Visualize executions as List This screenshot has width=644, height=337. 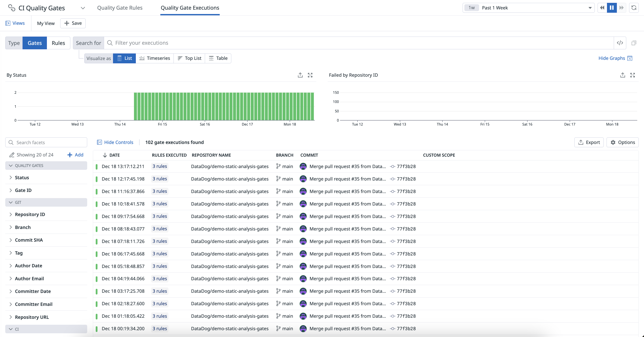(x=124, y=58)
